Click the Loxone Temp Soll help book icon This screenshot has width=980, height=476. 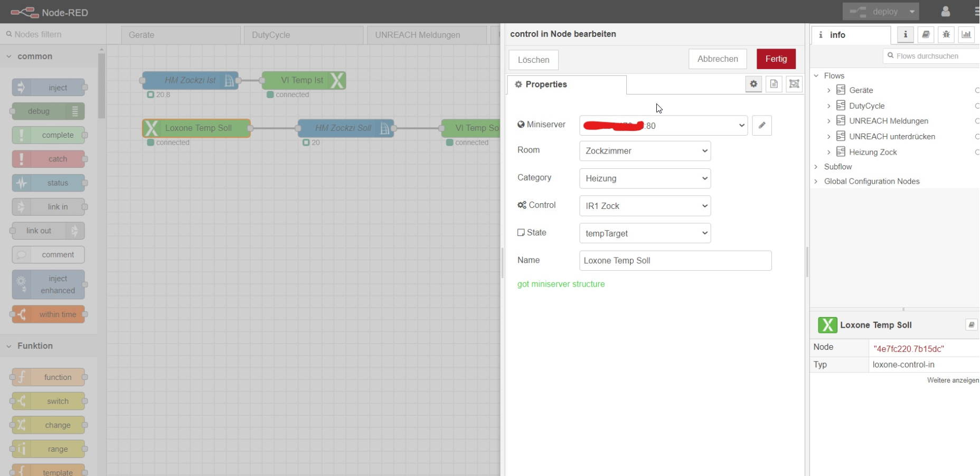click(971, 325)
